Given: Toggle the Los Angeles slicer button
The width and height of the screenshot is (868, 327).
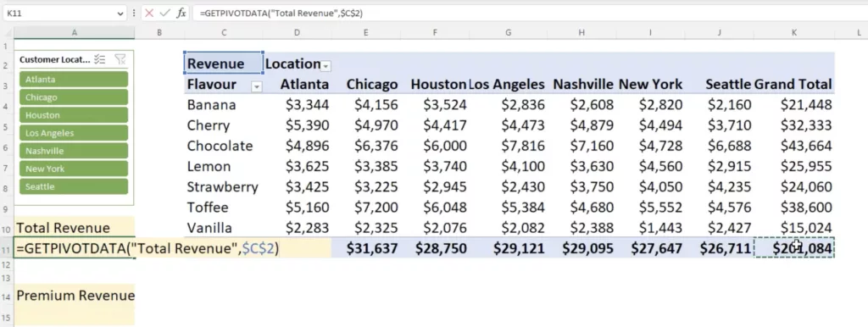Looking at the screenshot, I should (x=74, y=133).
